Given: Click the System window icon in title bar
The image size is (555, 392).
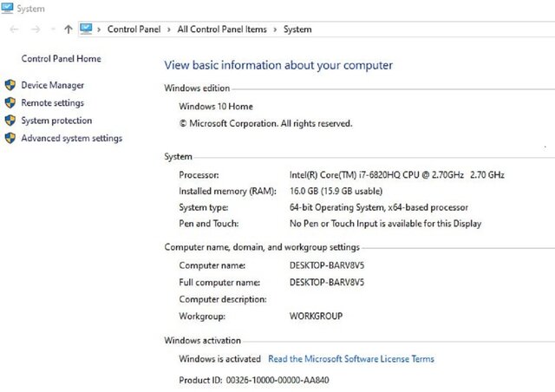Looking at the screenshot, I should coord(8,8).
